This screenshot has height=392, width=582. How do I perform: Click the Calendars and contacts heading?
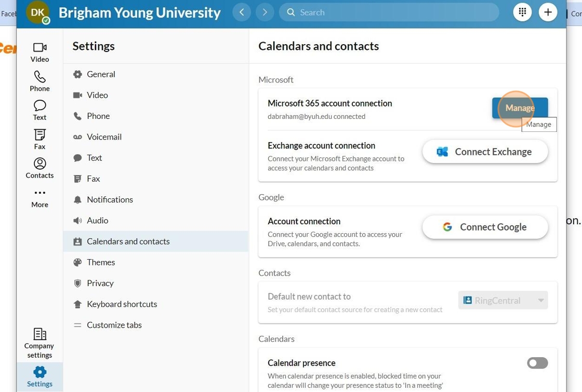pos(319,46)
